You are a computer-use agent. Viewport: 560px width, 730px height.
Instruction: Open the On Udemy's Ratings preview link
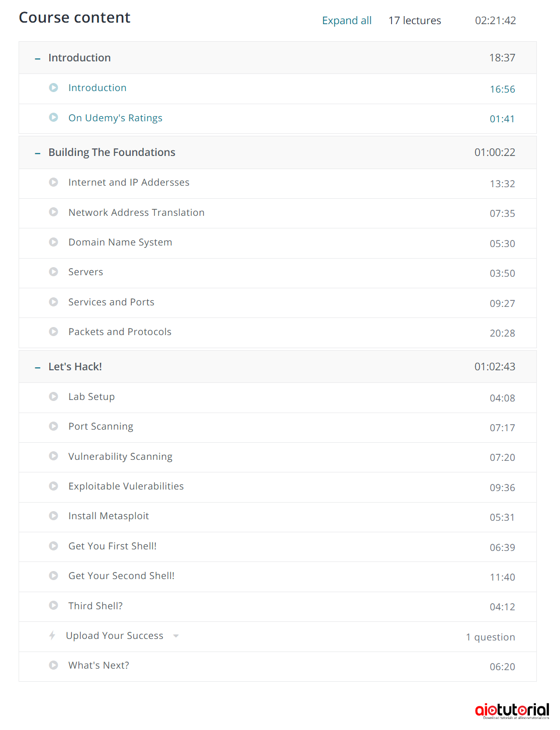pos(115,118)
